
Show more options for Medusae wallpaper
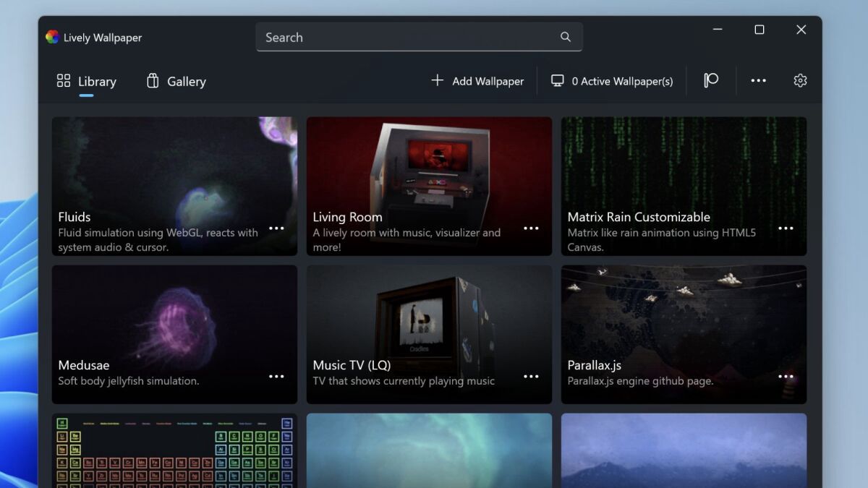click(x=276, y=377)
